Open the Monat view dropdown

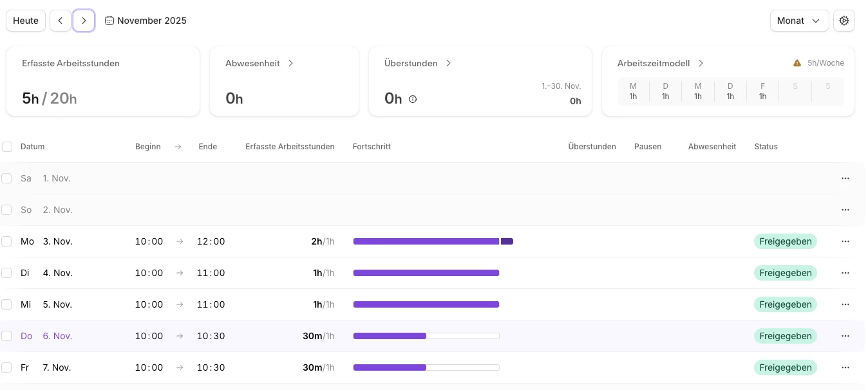point(798,21)
